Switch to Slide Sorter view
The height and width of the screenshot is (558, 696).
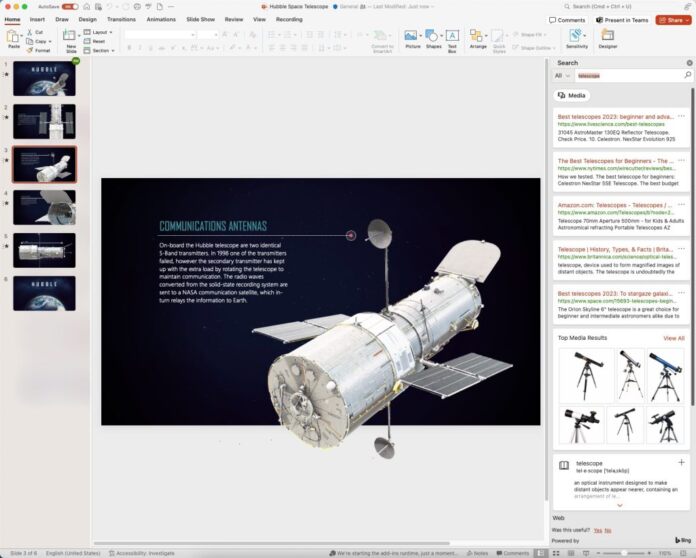pos(556,553)
